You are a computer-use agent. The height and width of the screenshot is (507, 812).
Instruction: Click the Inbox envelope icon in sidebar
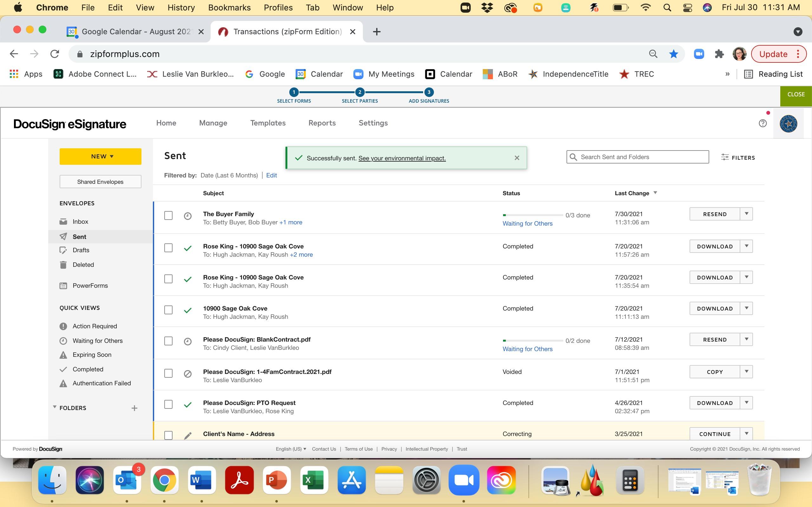pyautogui.click(x=63, y=221)
